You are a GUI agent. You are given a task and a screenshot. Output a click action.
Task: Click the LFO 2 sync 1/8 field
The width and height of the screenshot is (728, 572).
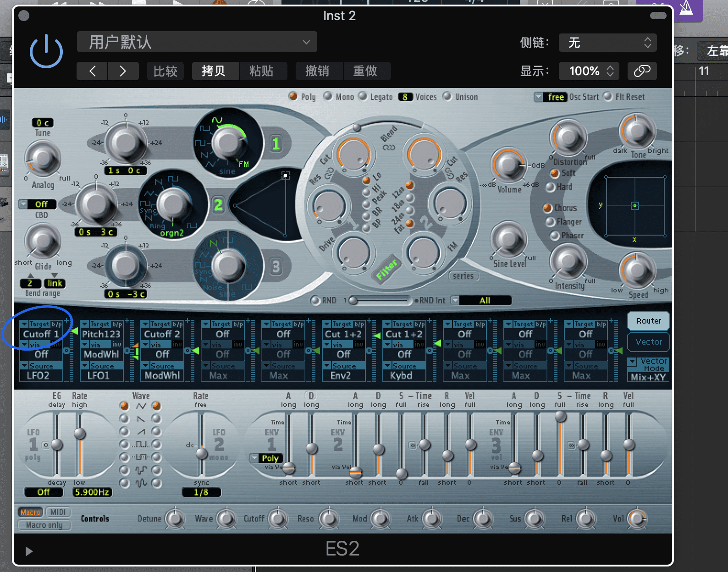click(201, 492)
